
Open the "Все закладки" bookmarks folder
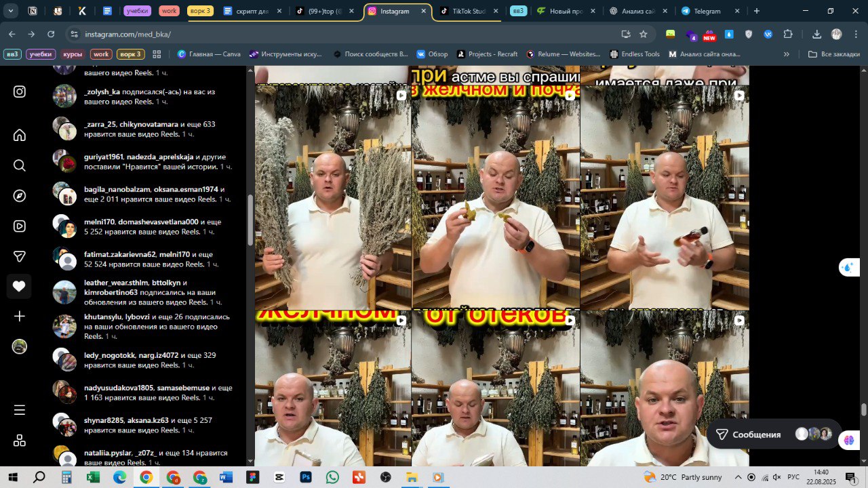click(x=834, y=54)
